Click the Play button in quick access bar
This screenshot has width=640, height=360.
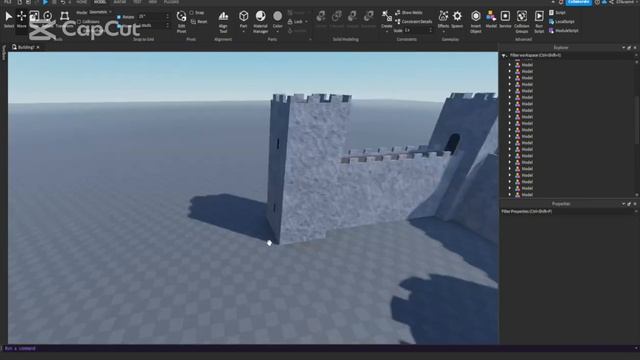coord(45,2)
